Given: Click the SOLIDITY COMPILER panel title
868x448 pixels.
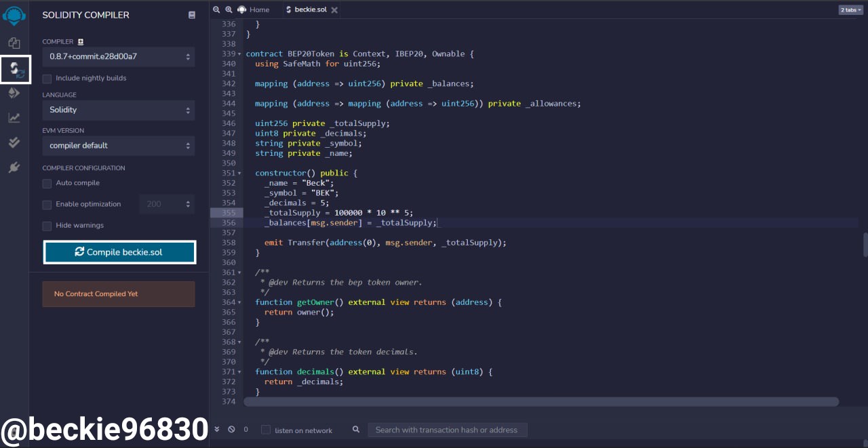Looking at the screenshot, I should click(x=85, y=15).
